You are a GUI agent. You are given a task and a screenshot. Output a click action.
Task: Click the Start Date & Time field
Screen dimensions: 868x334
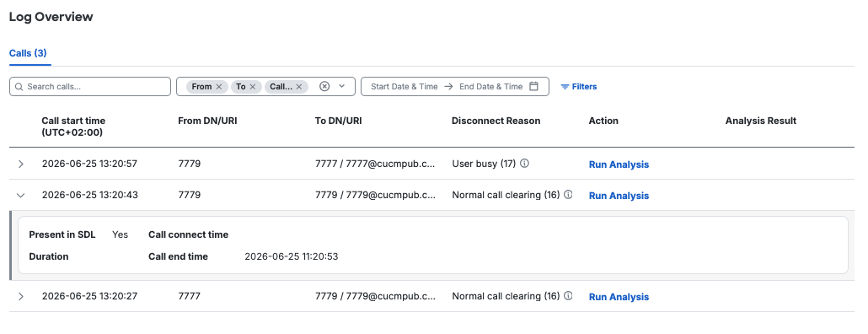pos(405,86)
